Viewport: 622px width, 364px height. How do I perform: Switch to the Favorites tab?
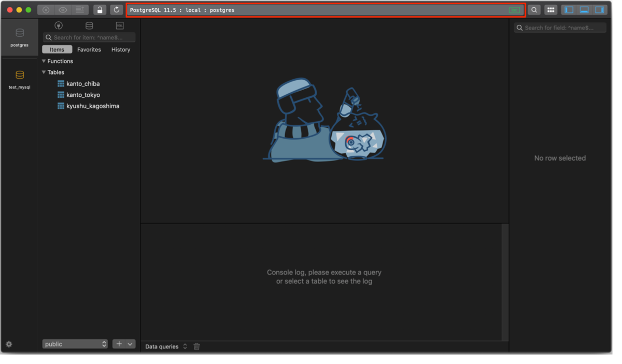click(x=89, y=50)
